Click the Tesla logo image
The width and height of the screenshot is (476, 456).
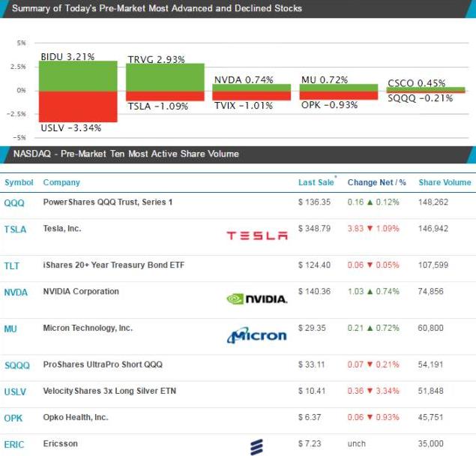[257, 235]
